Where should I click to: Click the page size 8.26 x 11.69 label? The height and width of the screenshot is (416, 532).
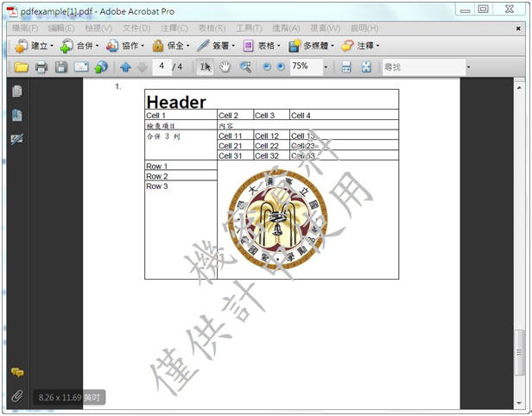point(69,397)
